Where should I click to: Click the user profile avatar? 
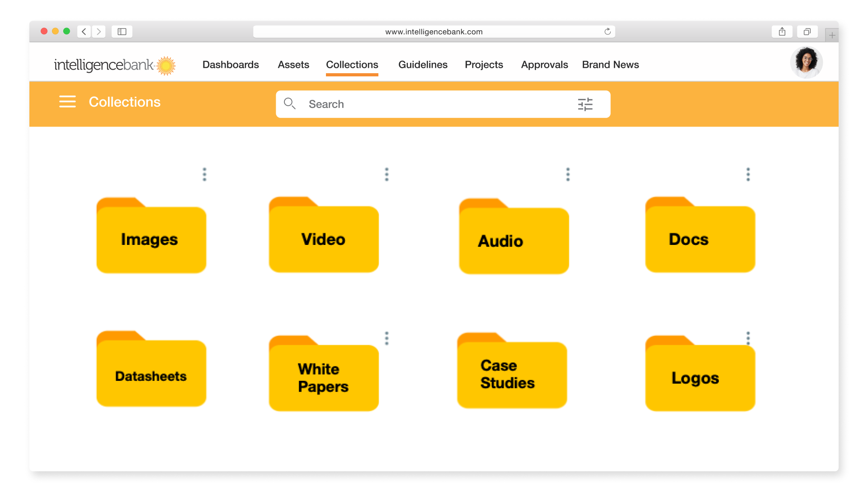click(x=806, y=62)
